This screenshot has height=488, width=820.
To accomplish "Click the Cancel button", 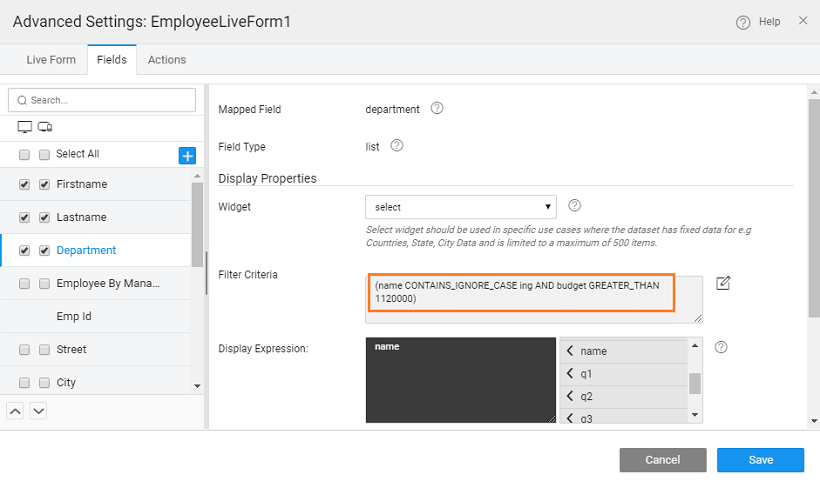I will (x=662, y=460).
